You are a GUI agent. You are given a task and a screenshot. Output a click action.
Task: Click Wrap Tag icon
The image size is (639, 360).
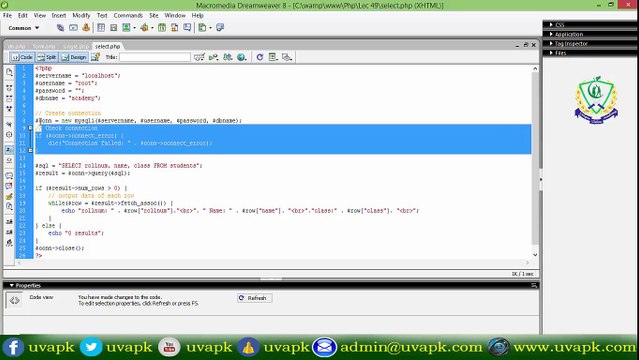coord(9,197)
